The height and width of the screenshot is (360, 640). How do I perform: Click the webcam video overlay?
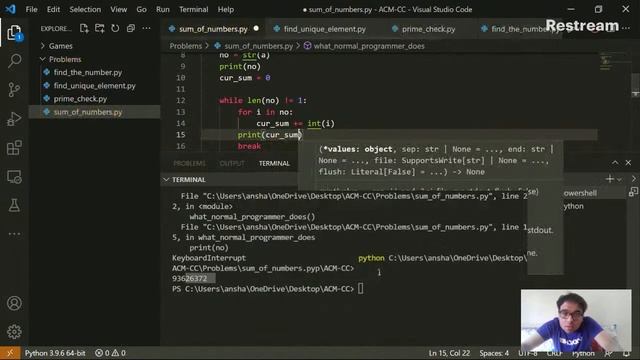[576, 320]
